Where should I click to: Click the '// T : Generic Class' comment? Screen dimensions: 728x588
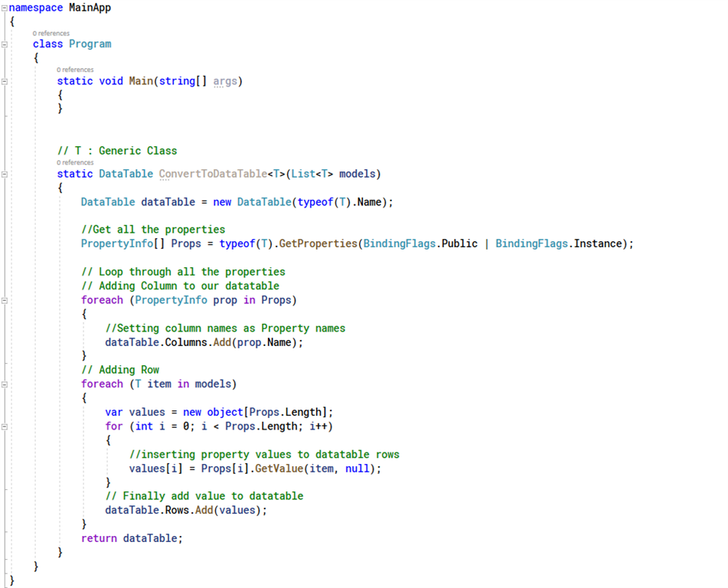tap(117, 151)
